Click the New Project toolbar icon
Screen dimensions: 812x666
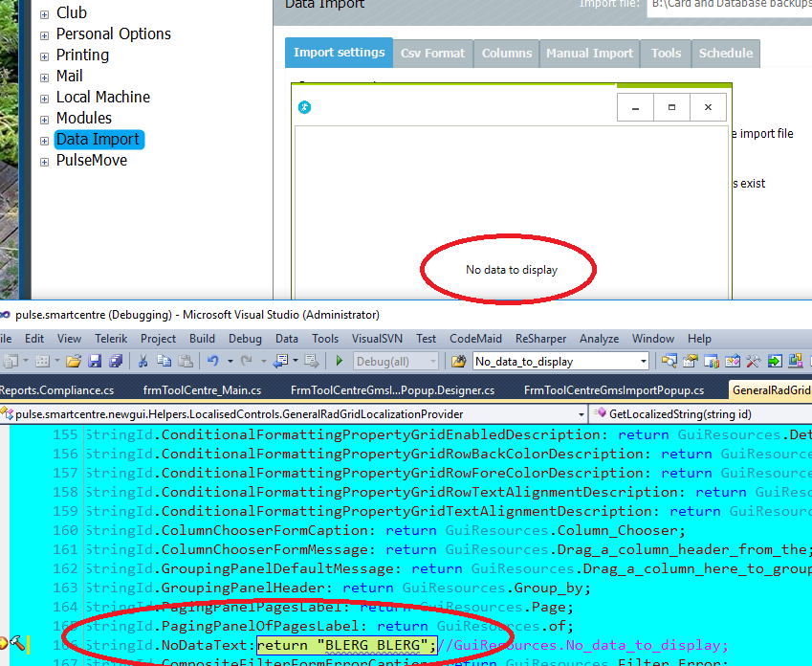click(10, 362)
